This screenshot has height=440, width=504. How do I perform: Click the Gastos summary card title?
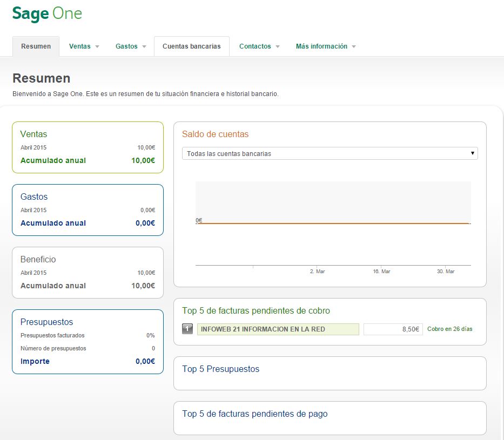click(34, 197)
